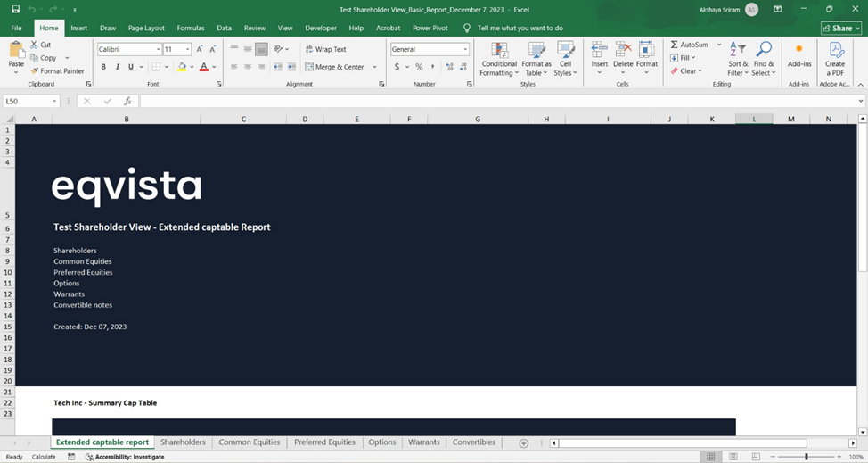This screenshot has height=463, width=868.
Task: Click the Copy icon
Action: coord(35,58)
